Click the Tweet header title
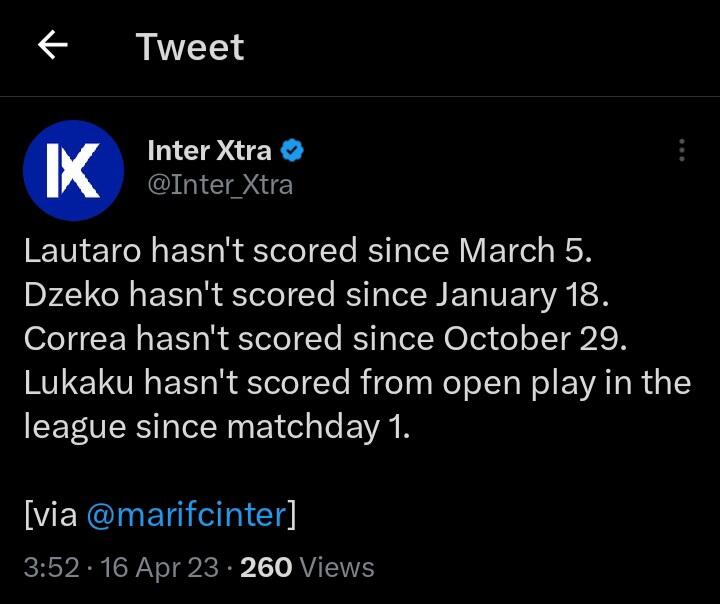This screenshot has height=604, width=720. click(x=190, y=47)
